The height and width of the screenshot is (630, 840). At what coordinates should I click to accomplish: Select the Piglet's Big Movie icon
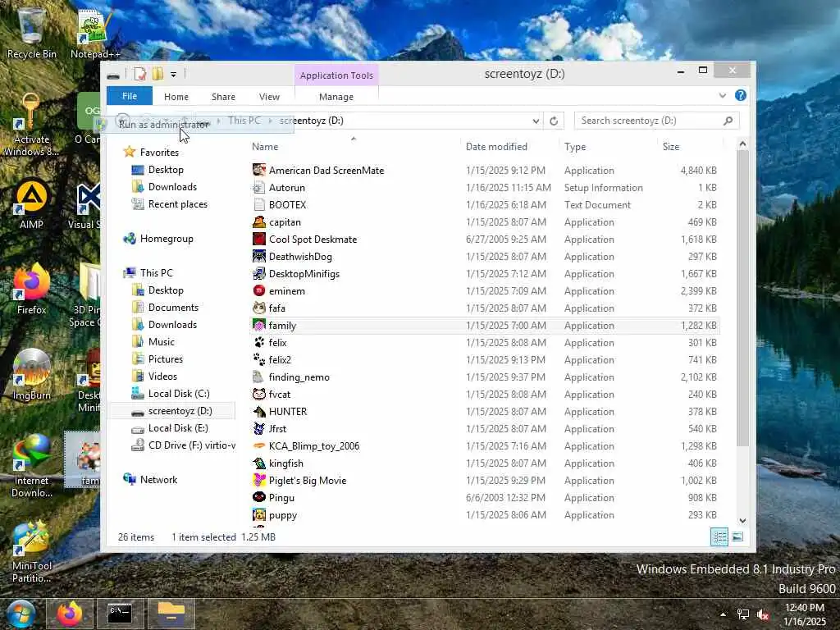[258, 481]
